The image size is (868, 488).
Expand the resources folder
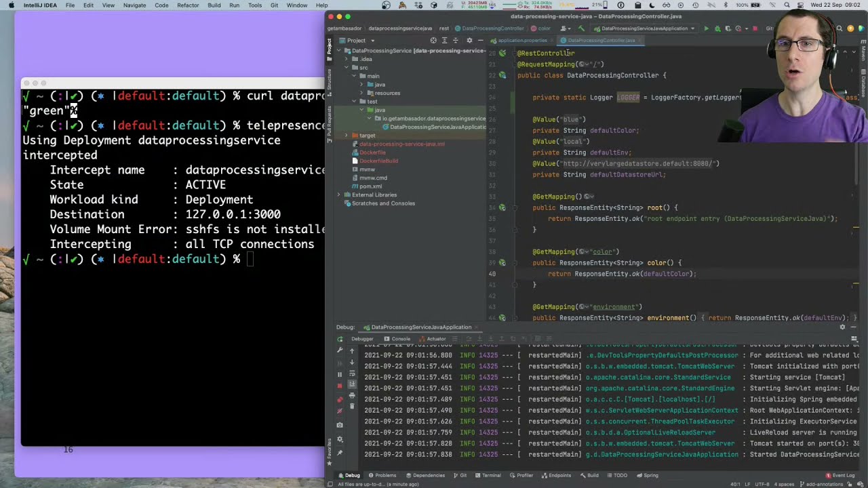point(361,93)
